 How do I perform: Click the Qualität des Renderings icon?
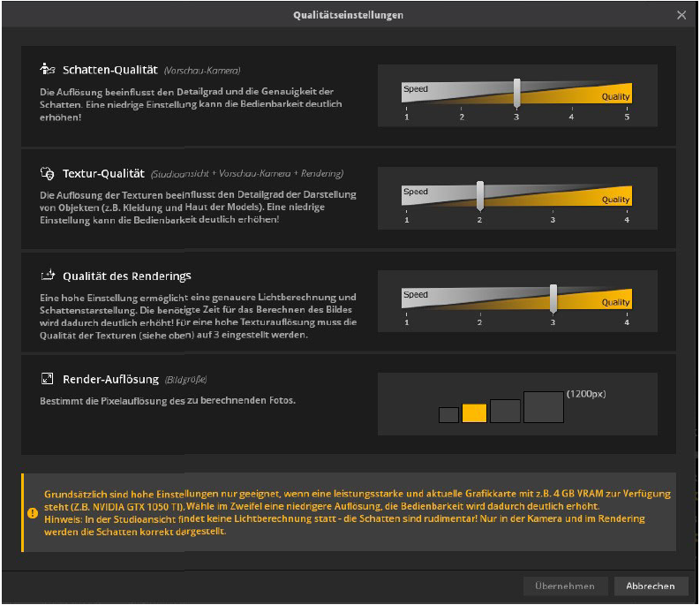tap(48, 276)
